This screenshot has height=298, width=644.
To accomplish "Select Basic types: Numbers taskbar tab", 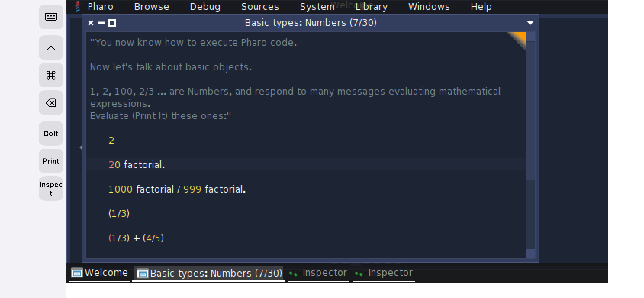I will (209, 273).
